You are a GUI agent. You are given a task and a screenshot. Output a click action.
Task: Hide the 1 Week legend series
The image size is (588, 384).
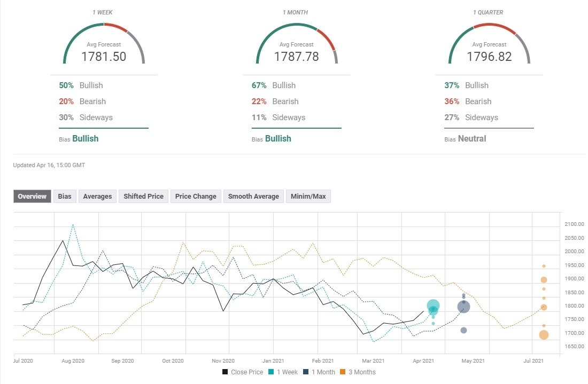click(x=284, y=372)
